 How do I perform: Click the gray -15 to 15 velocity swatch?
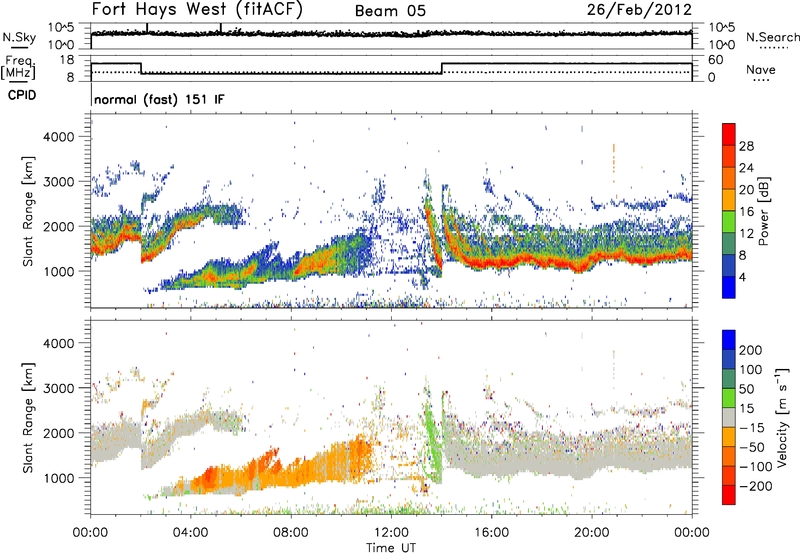pos(729,417)
